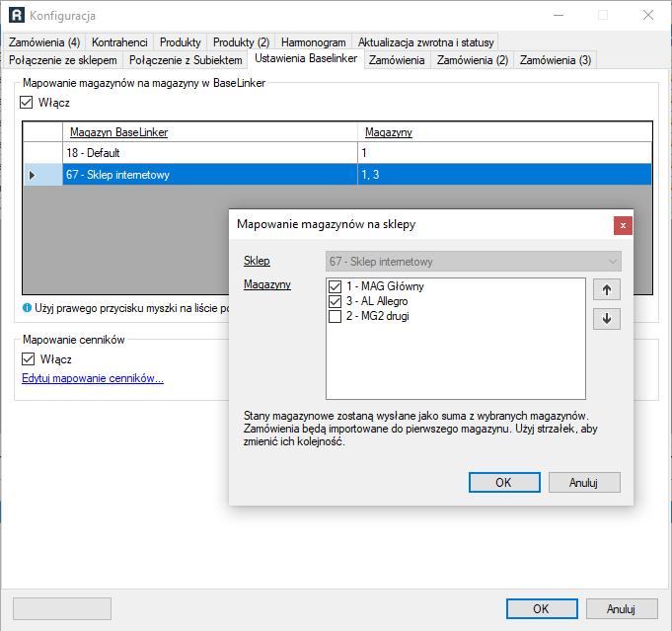
Task: Click OK in Konfiguracja window
Action: point(542,608)
